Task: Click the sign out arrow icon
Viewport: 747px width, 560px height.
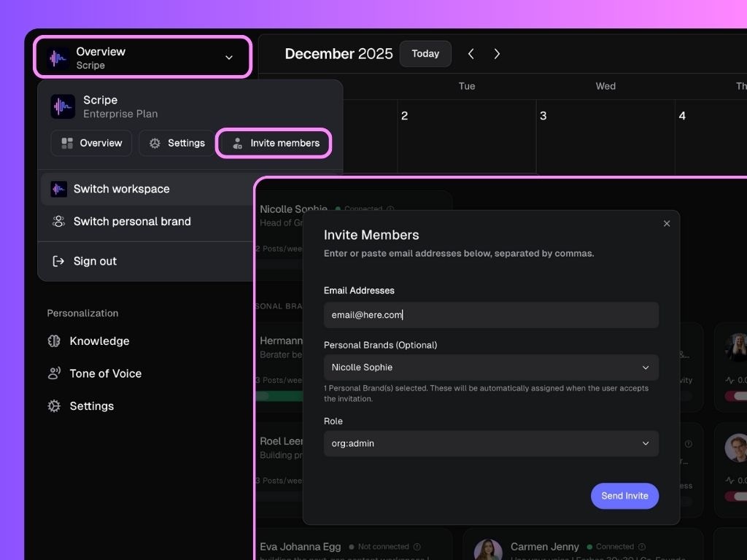Action: (x=58, y=261)
